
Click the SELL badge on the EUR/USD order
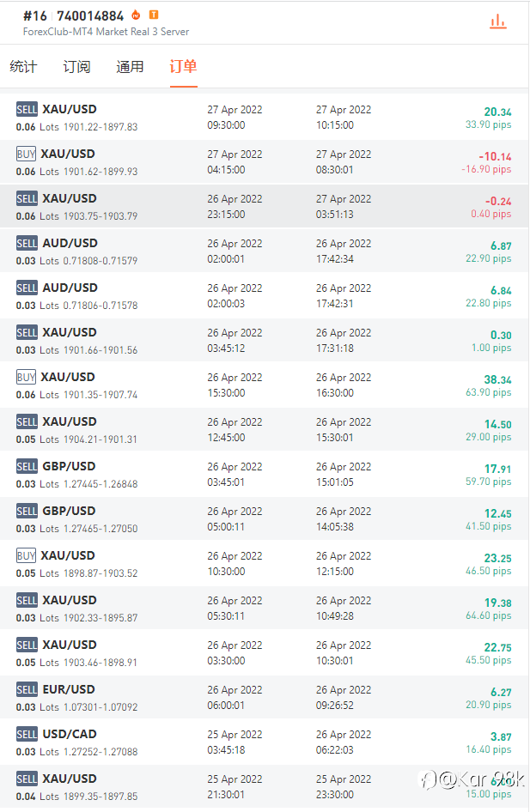click(x=27, y=689)
